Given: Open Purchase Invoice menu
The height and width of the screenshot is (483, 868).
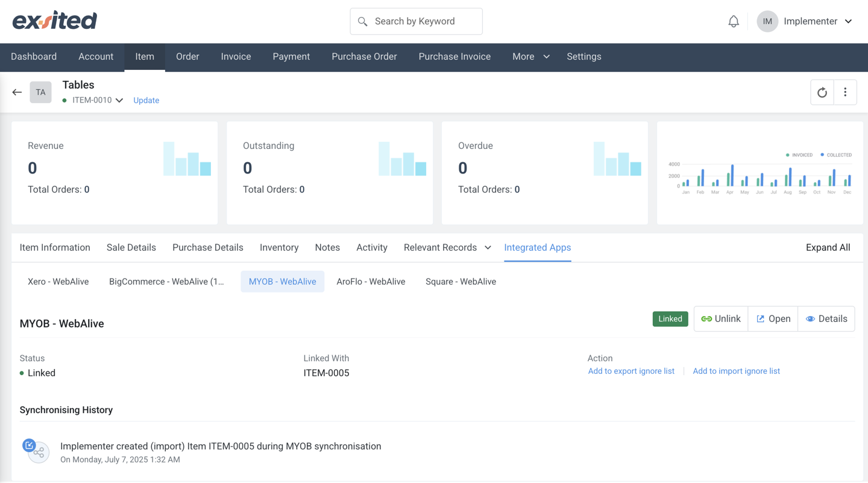Looking at the screenshot, I should 454,57.
